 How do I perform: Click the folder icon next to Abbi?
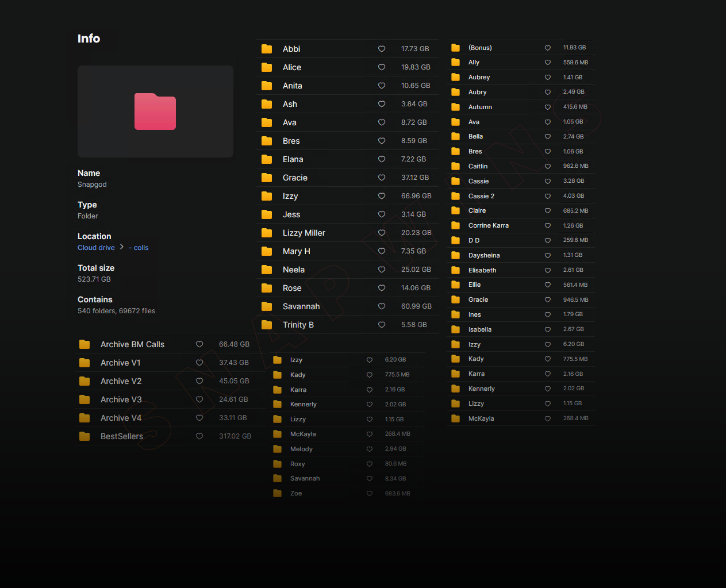pos(267,49)
